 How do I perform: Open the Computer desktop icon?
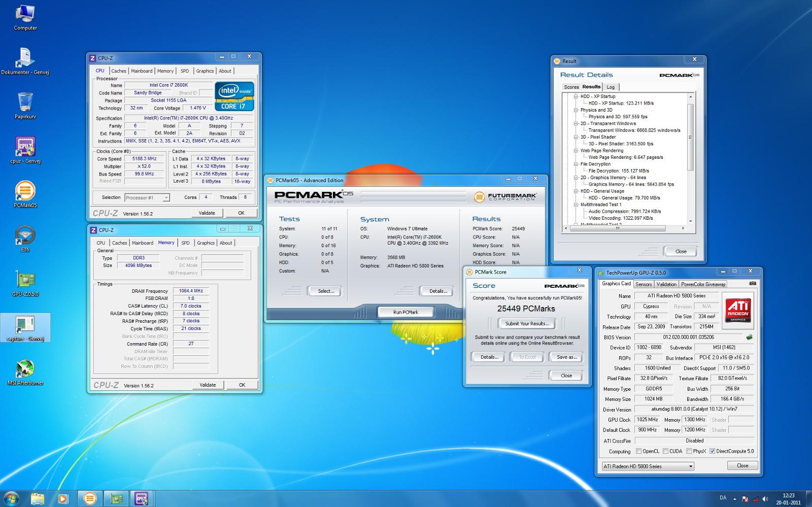25,17
